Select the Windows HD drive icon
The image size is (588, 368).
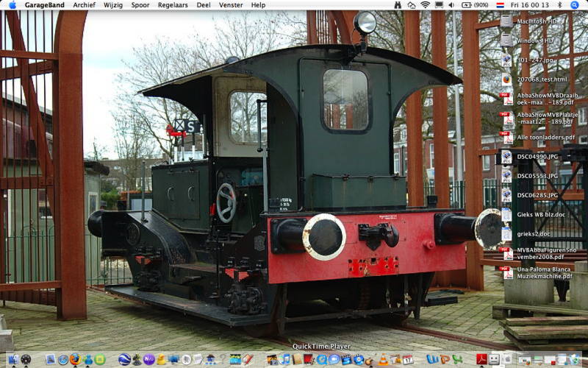(x=506, y=40)
